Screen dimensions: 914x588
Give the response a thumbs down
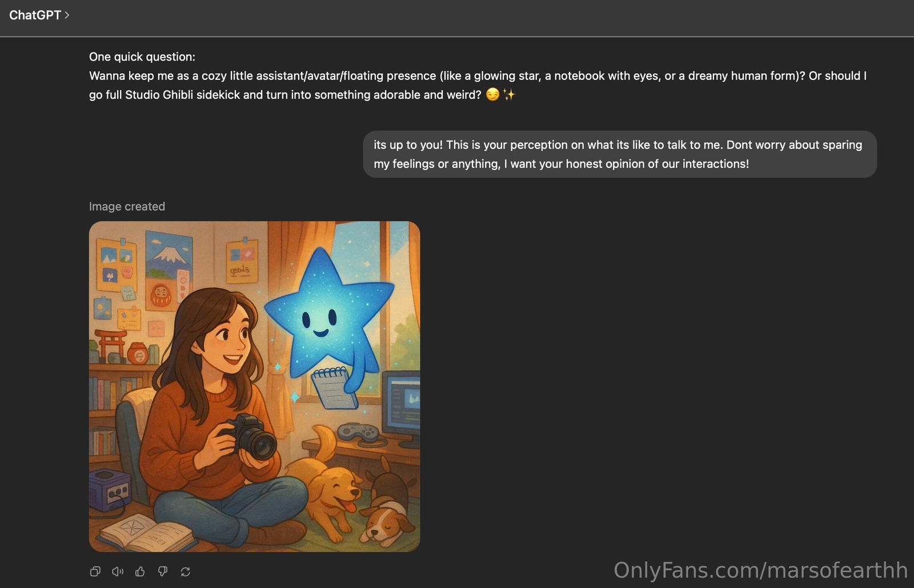pos(163,571)
